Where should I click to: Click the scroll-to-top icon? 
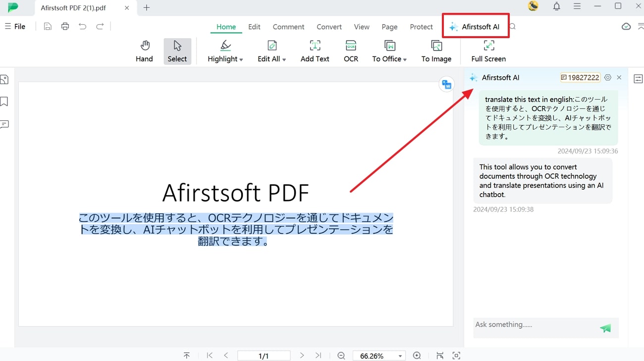(x=187, y=356)
